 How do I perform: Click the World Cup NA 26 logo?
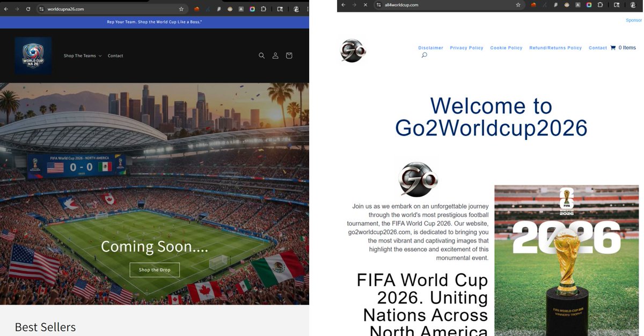[33, 56]
